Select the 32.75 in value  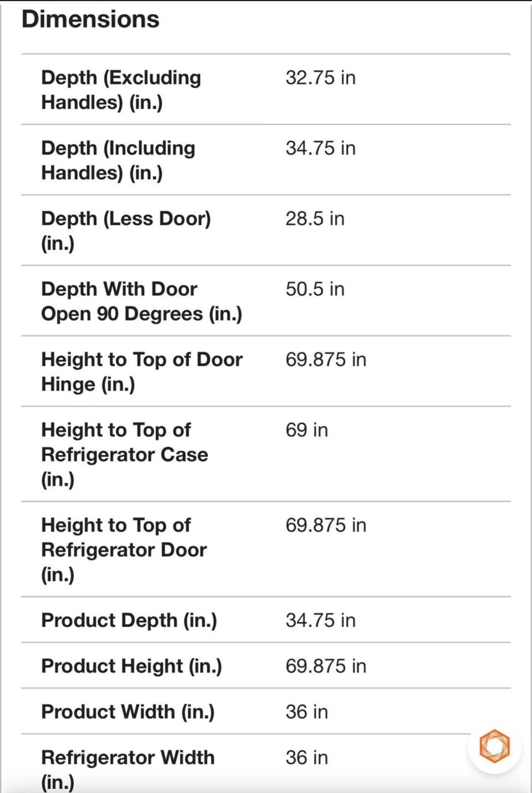click(321, 78)
